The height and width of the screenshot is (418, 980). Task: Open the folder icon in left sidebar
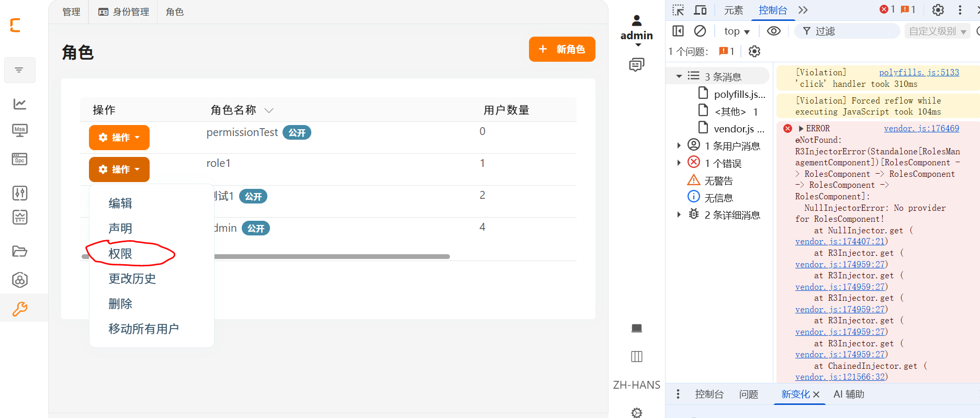coord(20,251)
